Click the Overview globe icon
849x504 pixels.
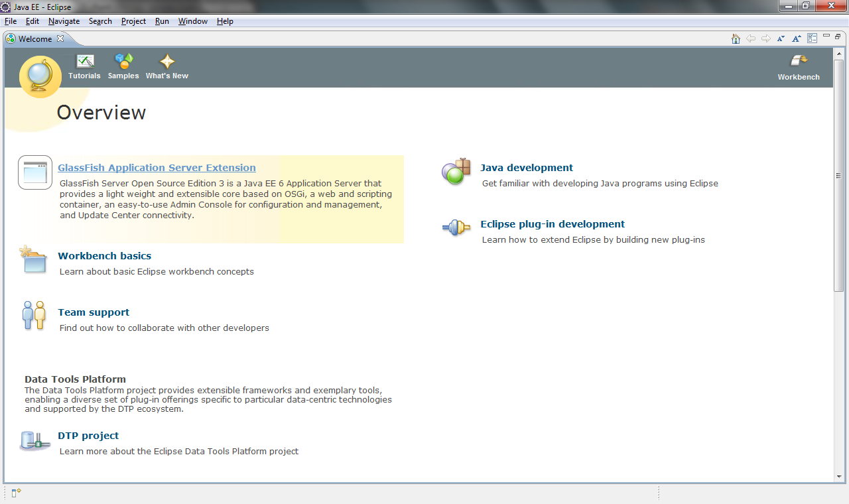point(40,76)
